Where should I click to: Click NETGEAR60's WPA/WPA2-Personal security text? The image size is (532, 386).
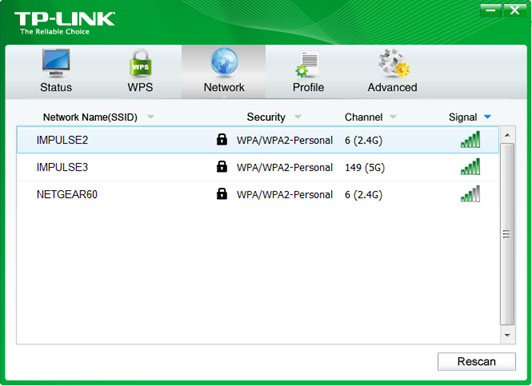coord(284,195)
